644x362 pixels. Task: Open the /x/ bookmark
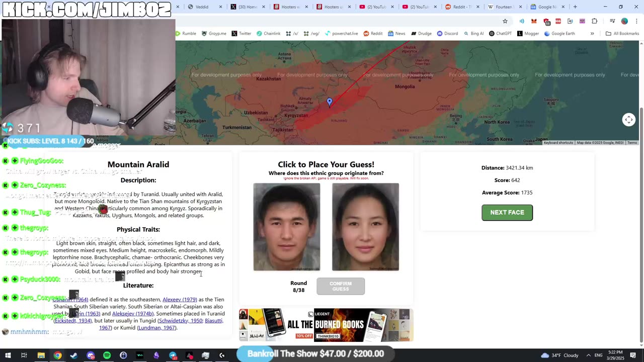coord(292,34)
